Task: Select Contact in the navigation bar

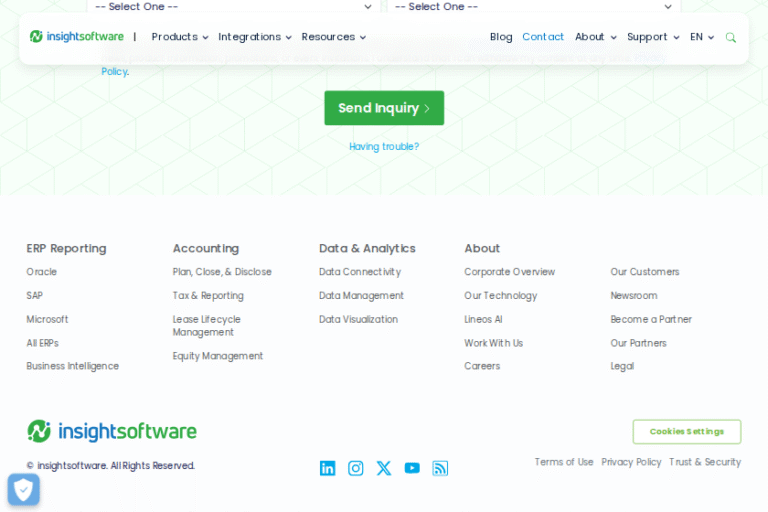Action: pos(543,37)
